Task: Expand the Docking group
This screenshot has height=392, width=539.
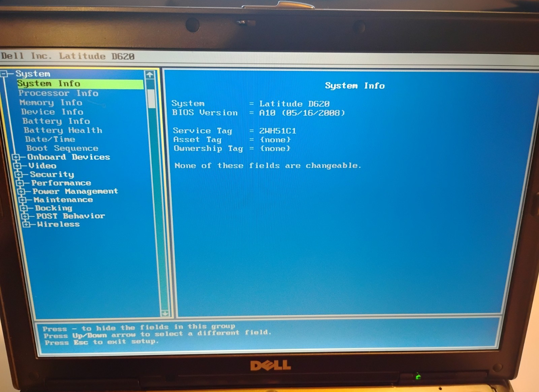Action: (24, 208)
